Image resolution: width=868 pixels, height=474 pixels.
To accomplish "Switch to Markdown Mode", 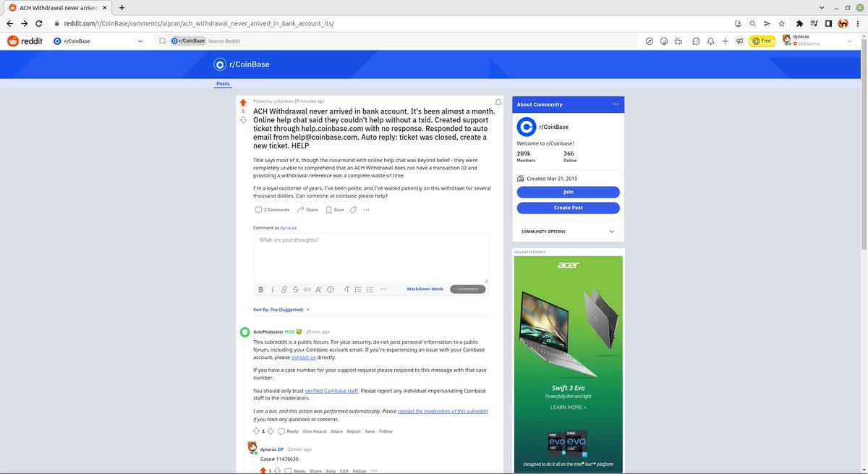I will pos(425,289).
